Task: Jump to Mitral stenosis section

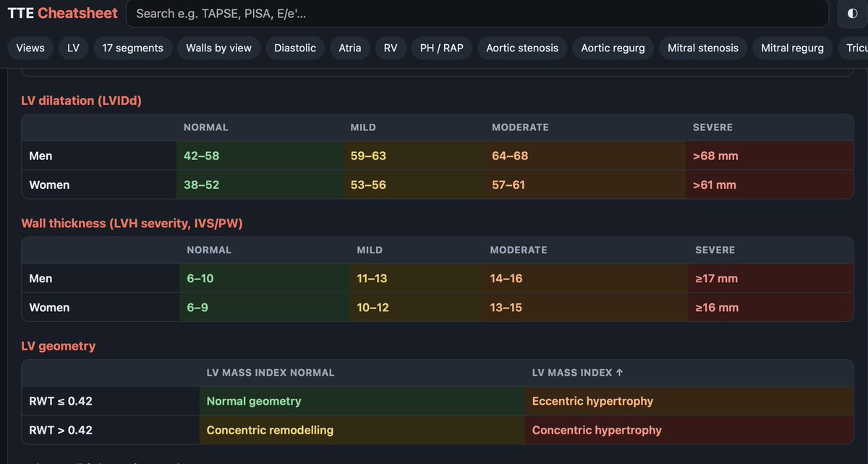Action: pyautogui.click(x=703, y=48)
